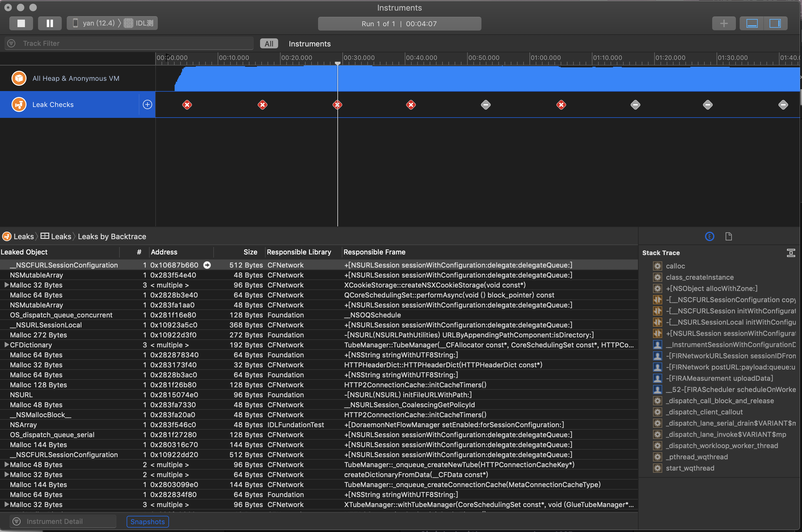
Task: Click the add instrument plus button
Action: (724, 23)
